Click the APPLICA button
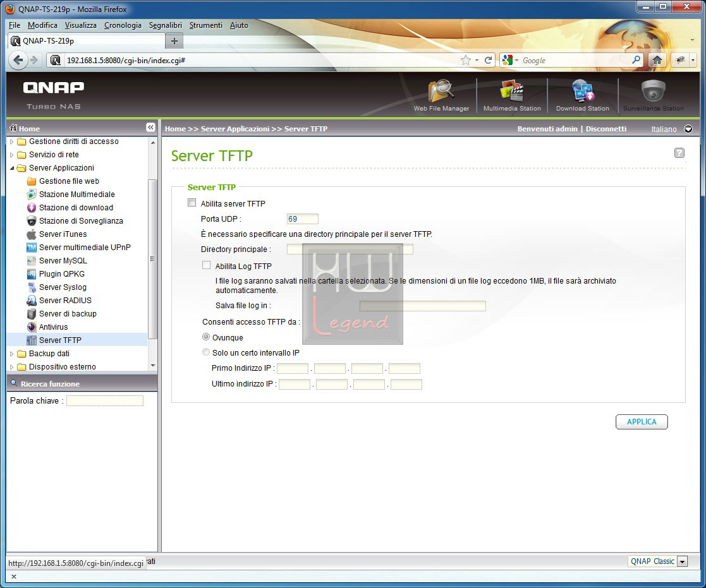This screenshot has height=588, width=706. click(x=642, y=421)
